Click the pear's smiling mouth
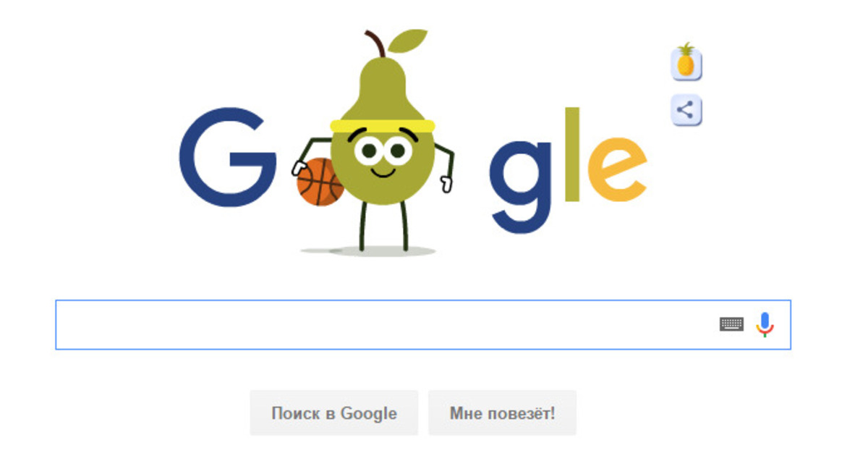Image resolution: width=868 pixels, height=456 pixels. [383, 174]
